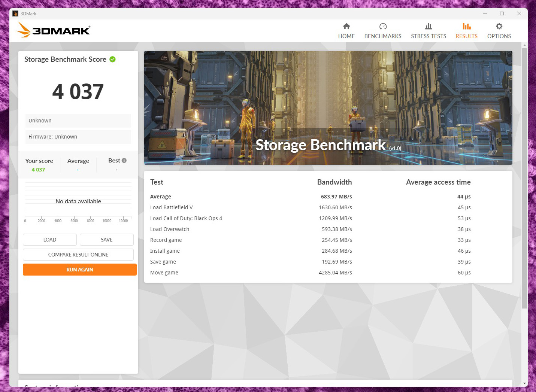Click the green validation checkmark icon
Viewport: 536px width, 392px height.
click(112, 60)
